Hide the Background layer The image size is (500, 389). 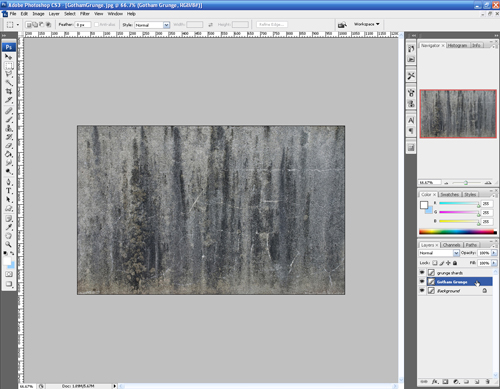click(x=422, y=291)
